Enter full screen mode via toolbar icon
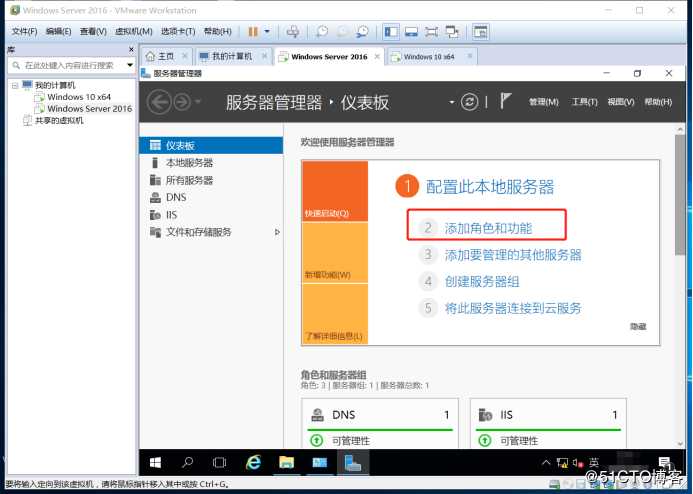The image size is (693, 494). tap(431, 32)
